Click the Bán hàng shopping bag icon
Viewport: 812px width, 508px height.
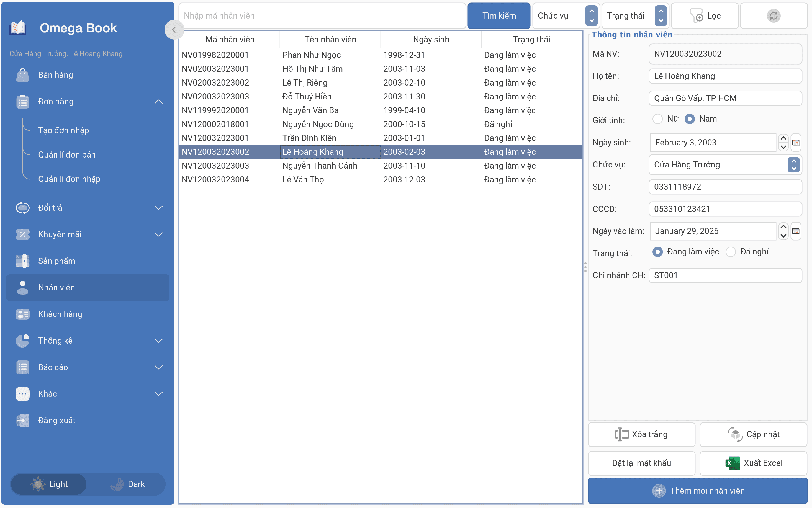click(22, 75)
